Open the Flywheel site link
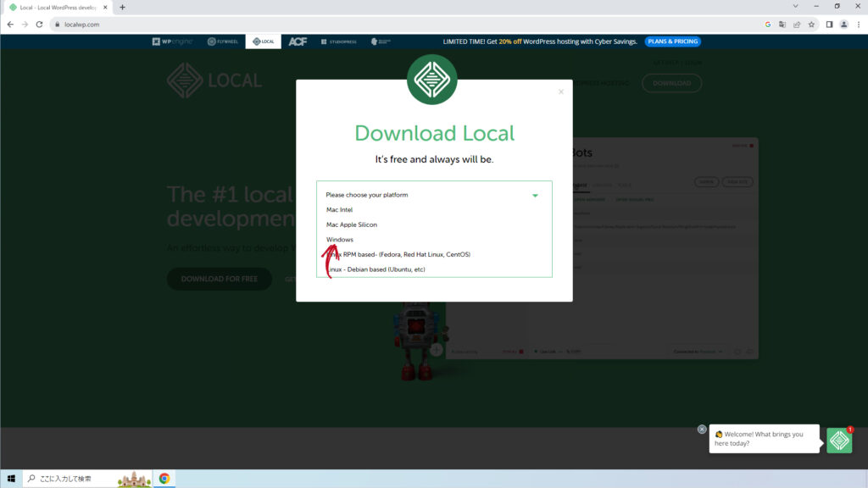Image resolution: width=868 pixels, height=488 pixels. [223, 42]
